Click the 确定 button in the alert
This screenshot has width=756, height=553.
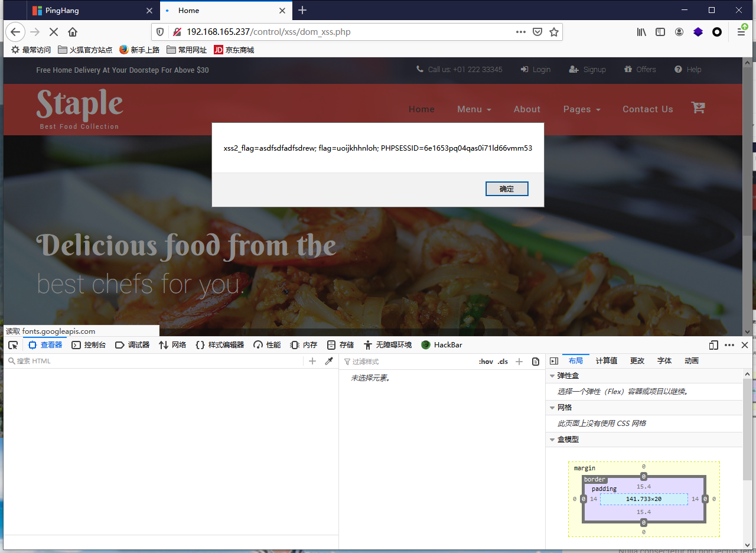click(x=507, y=189)
